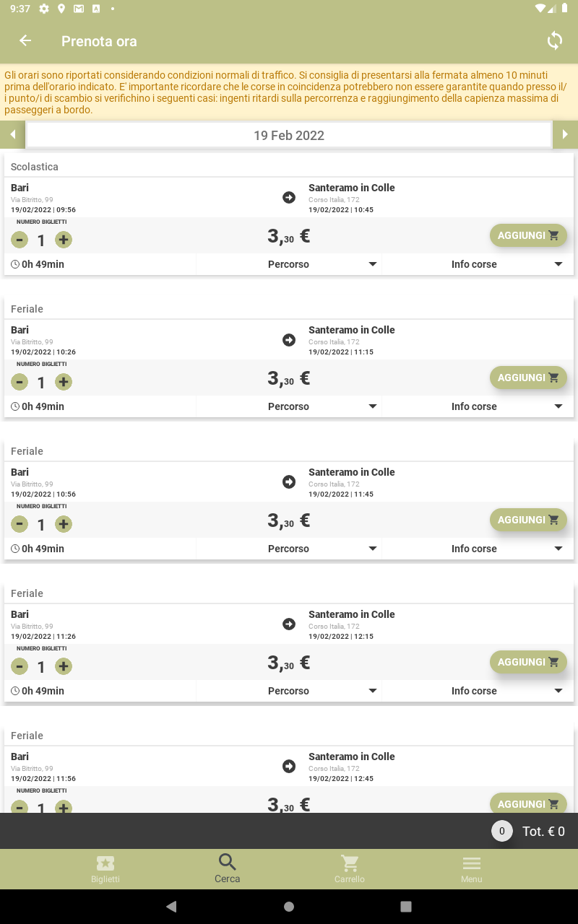Increase tickets for the 10:56 trip
The width and height of the screenshot is (578, 924).
pyautogui.click(x=64, y=524)
